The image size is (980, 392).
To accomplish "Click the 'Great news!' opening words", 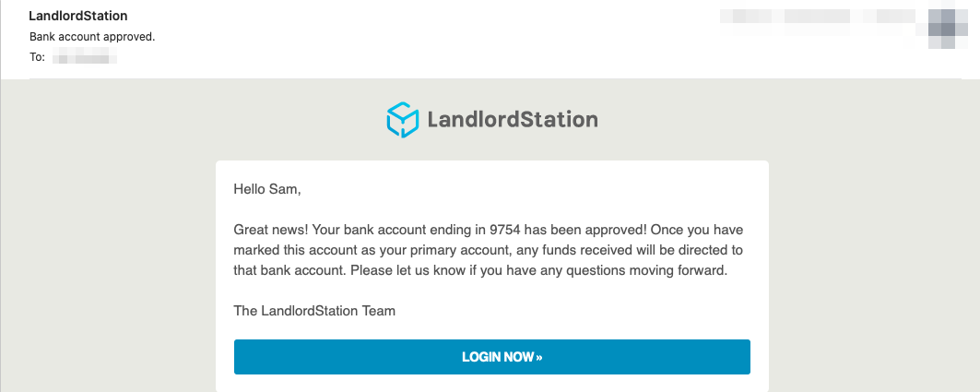I will tap(271, 230).
